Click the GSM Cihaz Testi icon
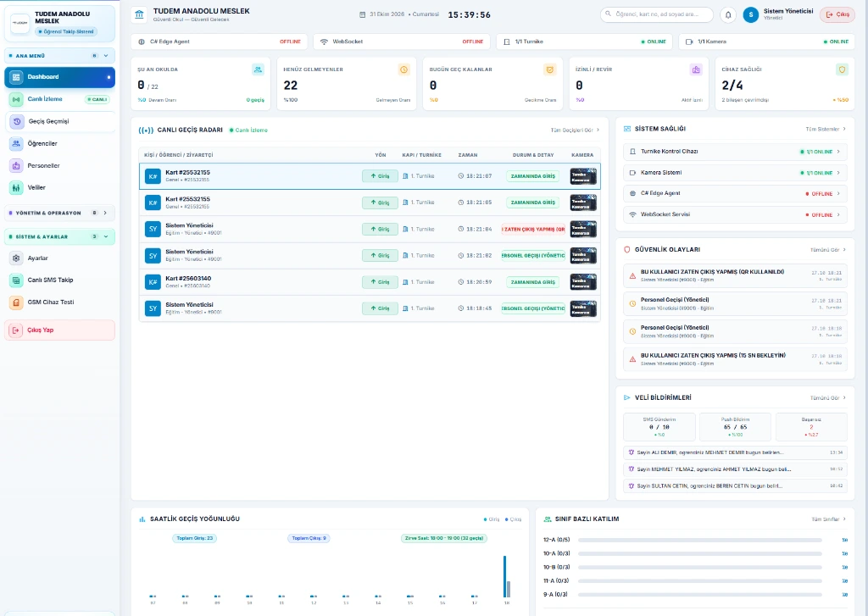Viewport: 868px width, 616px height. tap(16, 302)
